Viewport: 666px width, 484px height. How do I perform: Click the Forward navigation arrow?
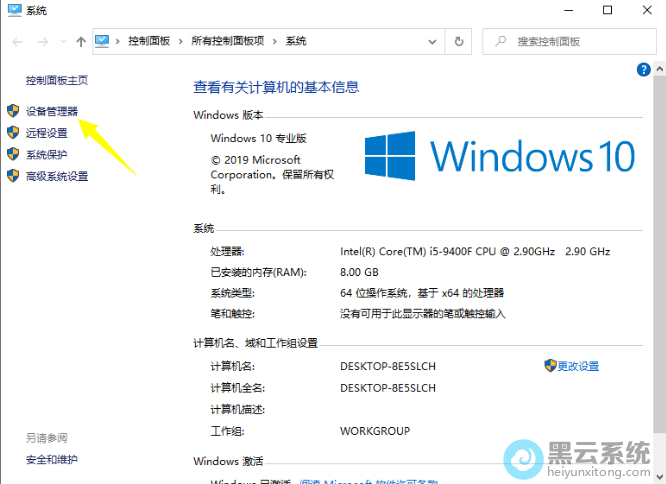43,42
